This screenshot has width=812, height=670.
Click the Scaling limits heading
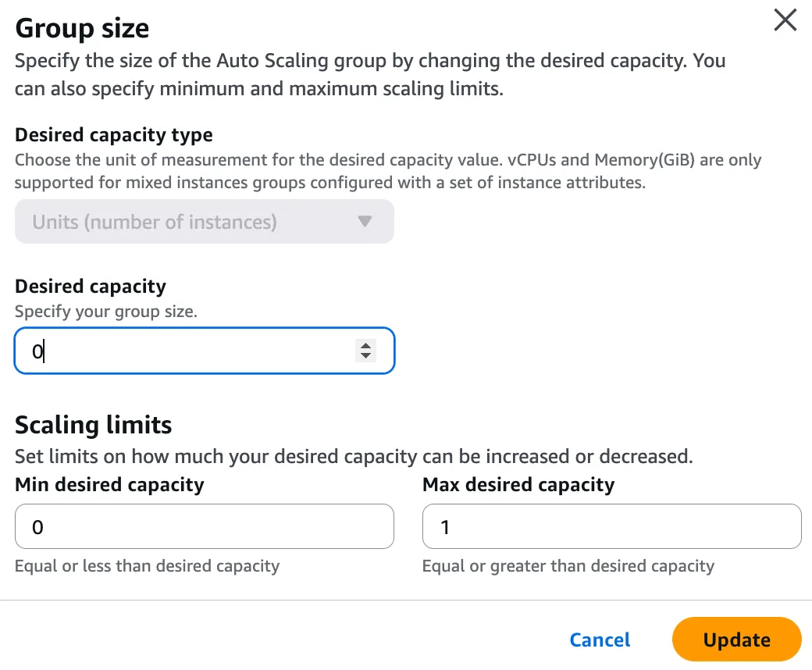(x=94, y=425)
